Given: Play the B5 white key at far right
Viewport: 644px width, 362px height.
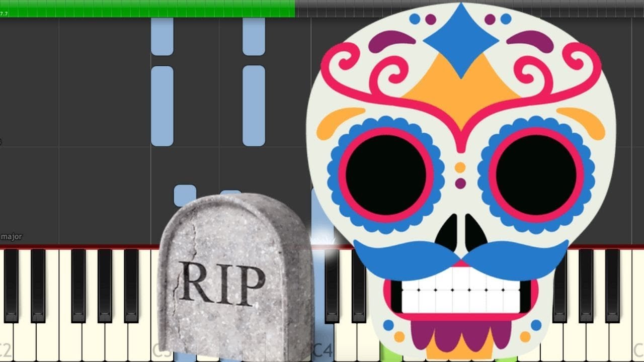Looking at the screenshot, I should coord(620,342).
